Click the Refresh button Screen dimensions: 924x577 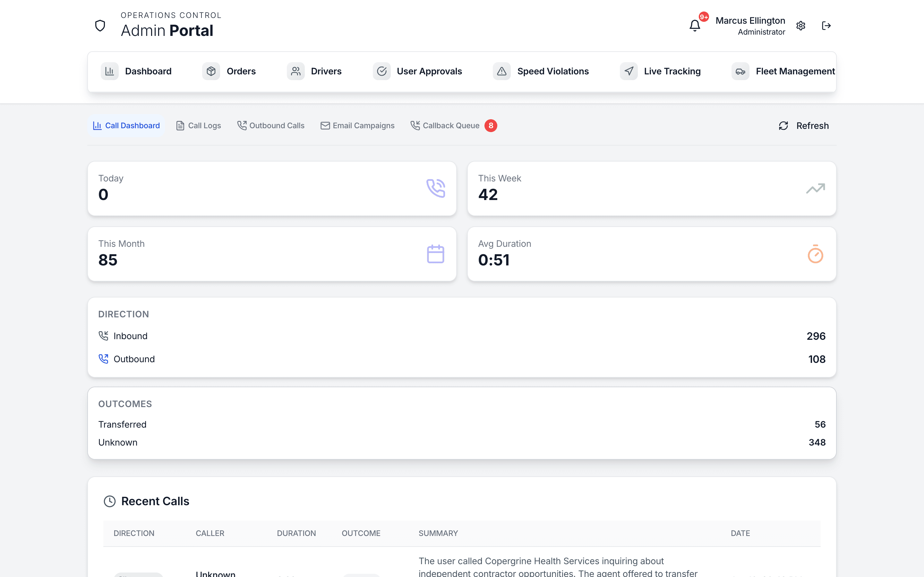coord(803,125)
